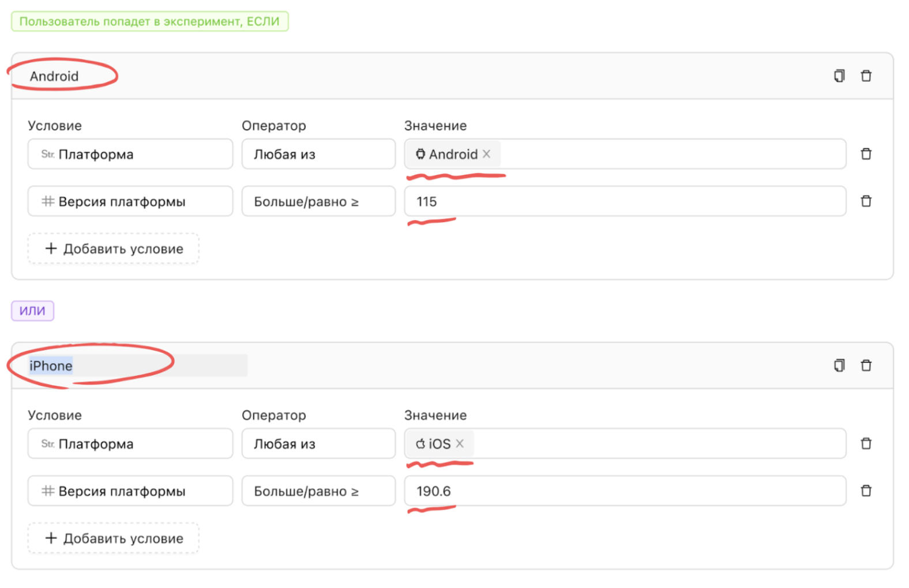Duplicate the iPhone condition group

839,365
